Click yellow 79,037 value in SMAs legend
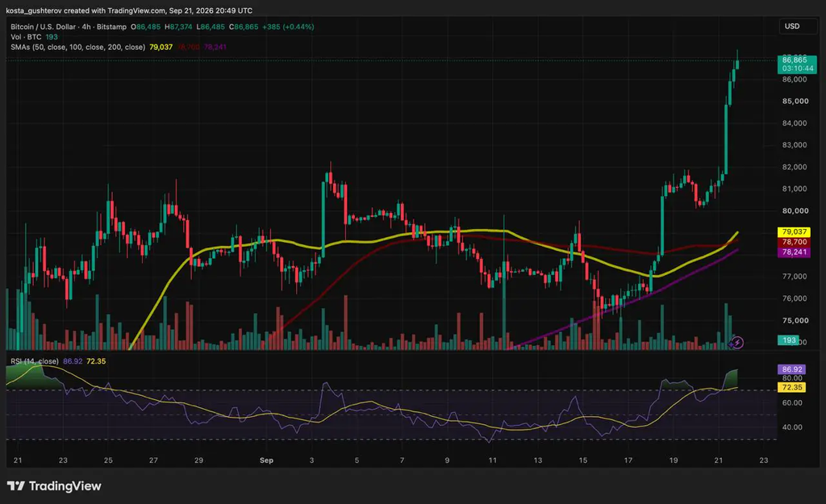This screenshot has width=826, height=504. (x=161, y=47)
